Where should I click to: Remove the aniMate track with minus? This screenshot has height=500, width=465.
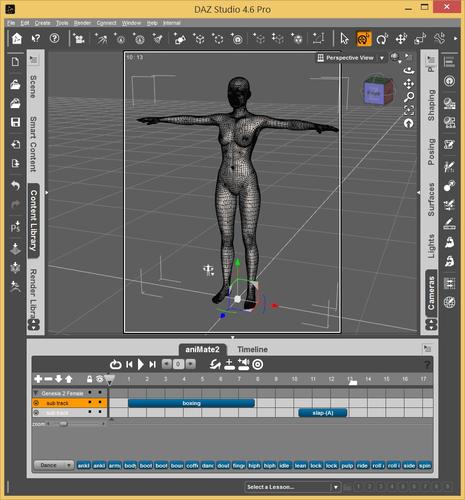[48, 379]
